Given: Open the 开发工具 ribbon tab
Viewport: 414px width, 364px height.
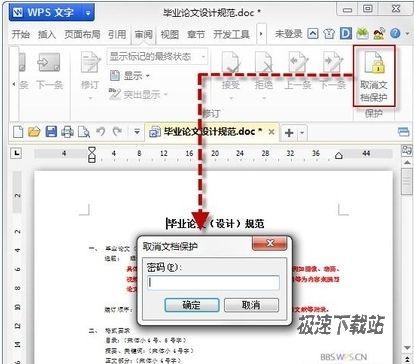Looking at the screenshot, I should (x=231, y=34).
